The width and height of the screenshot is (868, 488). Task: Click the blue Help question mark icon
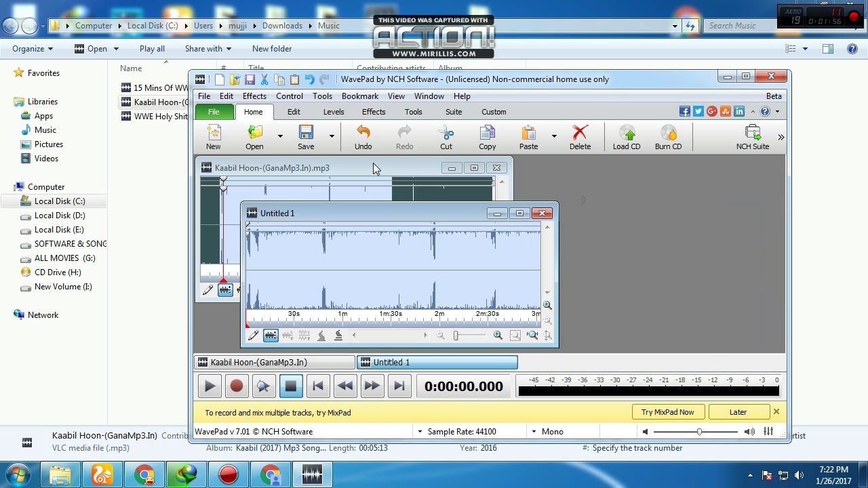[765, 112]
